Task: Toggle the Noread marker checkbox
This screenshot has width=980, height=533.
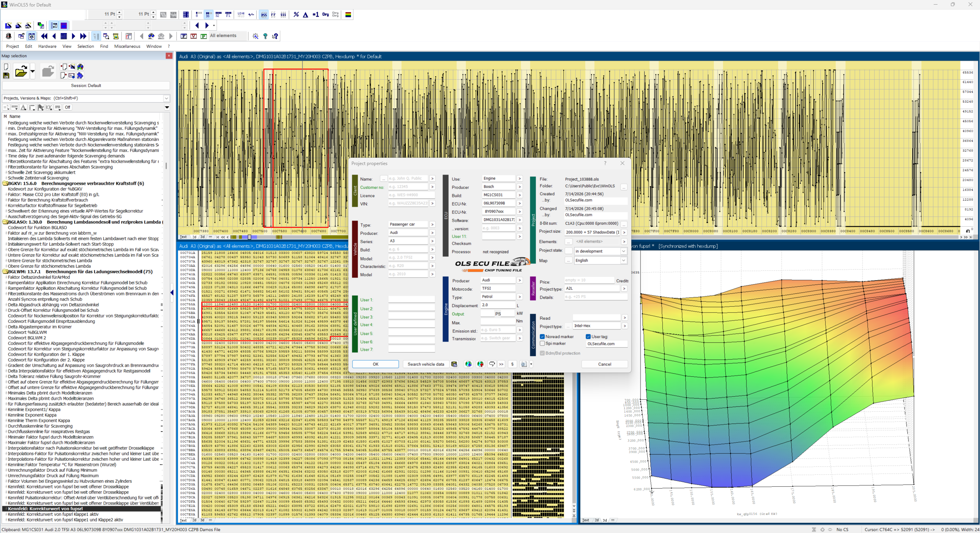Action: pyautogui.click(x=542, y=337)
